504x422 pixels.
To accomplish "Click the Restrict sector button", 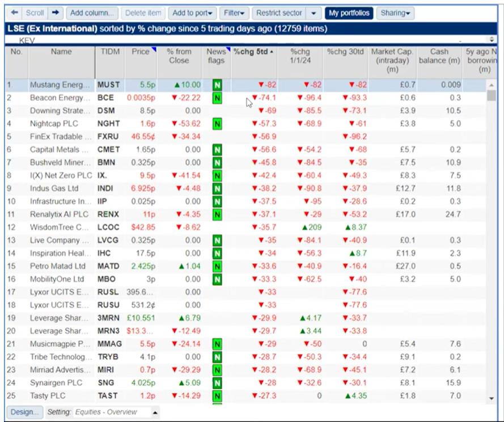I will tap(279, 13).
